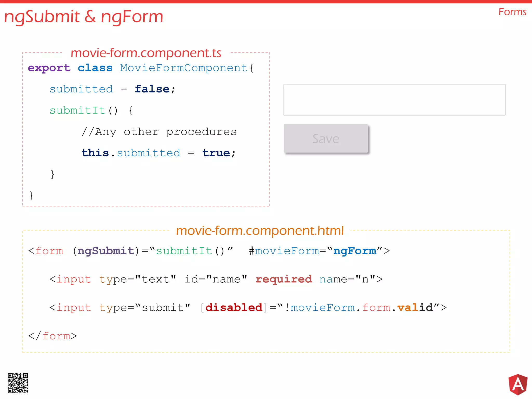The height and width of the screenshot is (399, 532).
Task: Click the 'Forms' section label
Action: pyautogui.click(x=512, y=12)
